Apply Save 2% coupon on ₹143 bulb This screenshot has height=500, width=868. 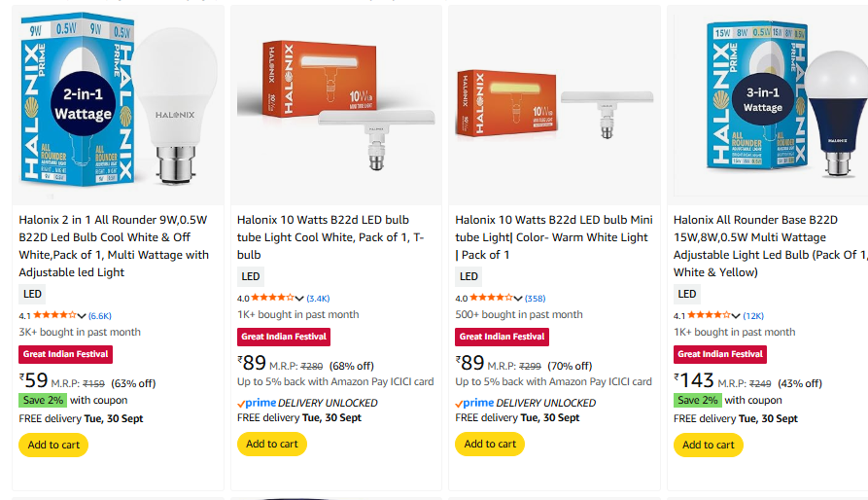pos(698,400)
